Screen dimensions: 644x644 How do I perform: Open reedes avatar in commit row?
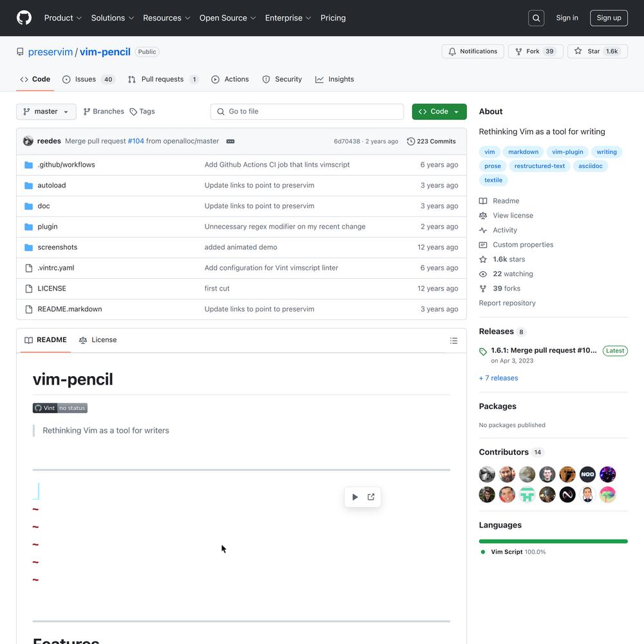(x=28, y=141)
